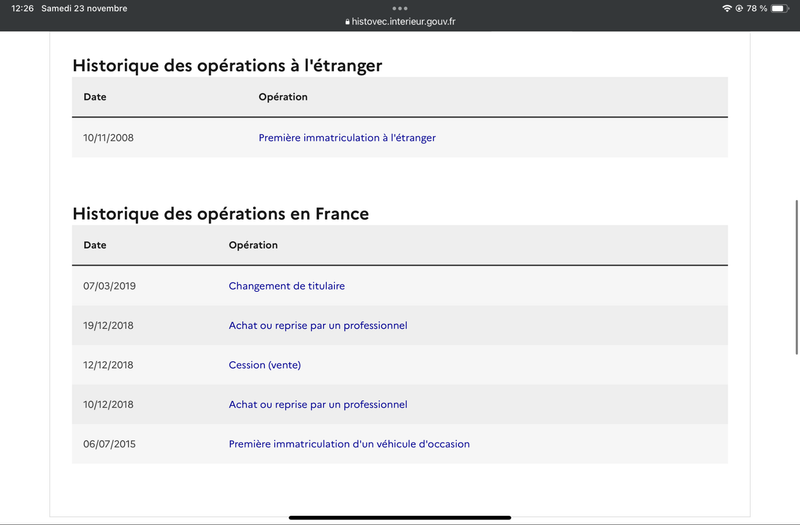
Task: Select date 12/12/2018 cell
Action: pyautogui.click(x=108, y=365)
